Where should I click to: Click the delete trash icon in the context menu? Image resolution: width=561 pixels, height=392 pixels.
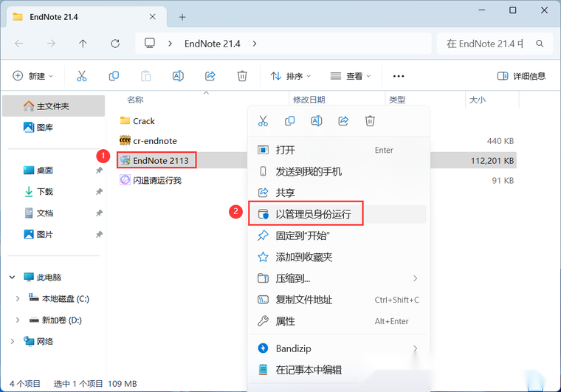click(x=371, y=121)
